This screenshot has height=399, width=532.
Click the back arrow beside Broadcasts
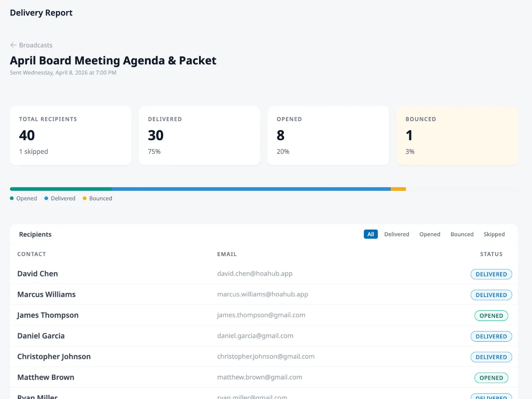coord(12,45)
